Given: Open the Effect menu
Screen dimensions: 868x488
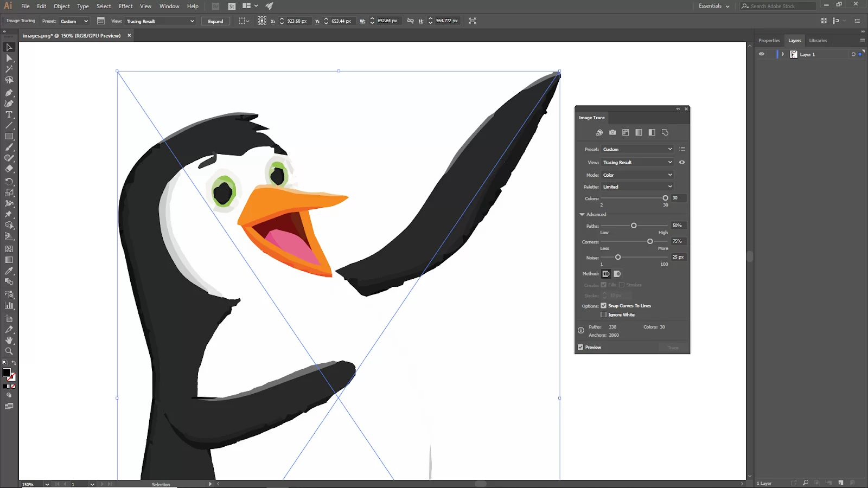Looking at the screenshot, I should click(x=126, y=6).
